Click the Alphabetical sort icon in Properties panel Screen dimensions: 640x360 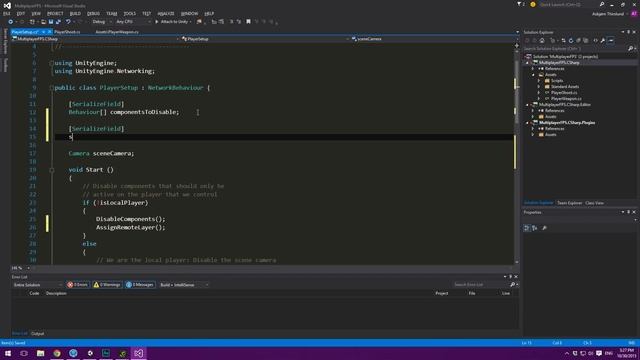[535, 228]
